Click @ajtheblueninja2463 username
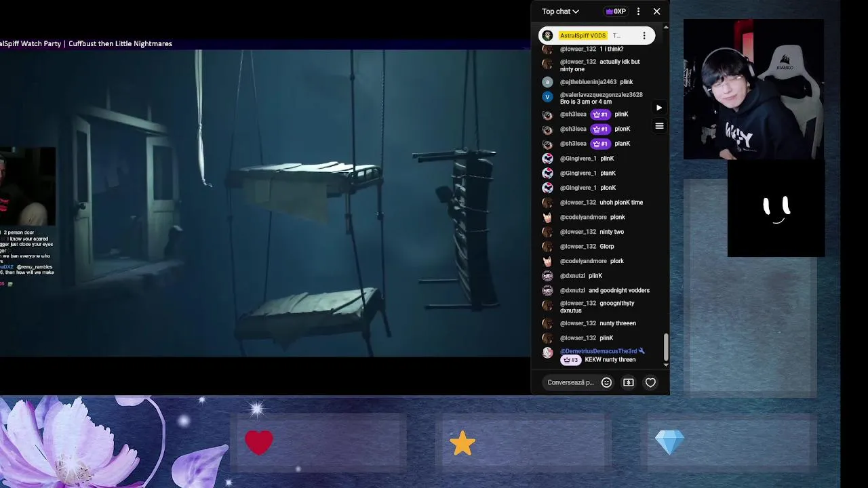This screenshot has width=868, height=488. (588, 82)
